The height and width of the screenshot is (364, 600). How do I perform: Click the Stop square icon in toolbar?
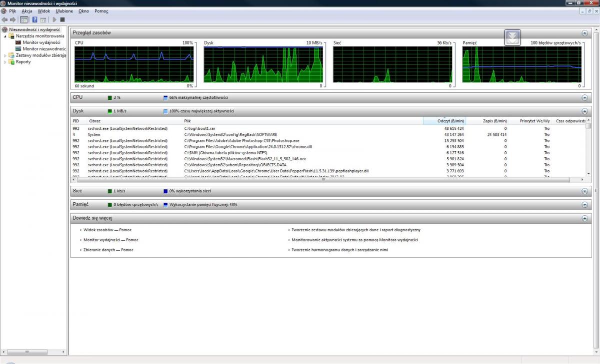(62, 19)
